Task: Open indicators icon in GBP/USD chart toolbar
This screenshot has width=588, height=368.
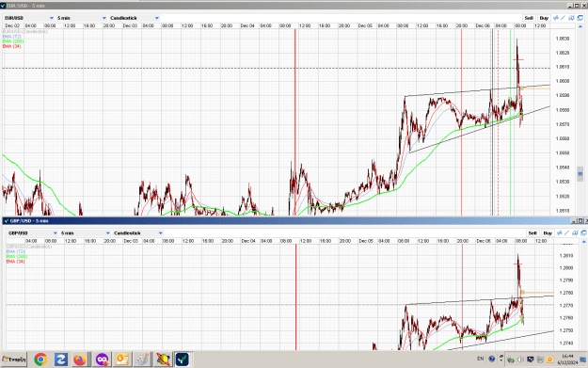Action: [560, 233]
